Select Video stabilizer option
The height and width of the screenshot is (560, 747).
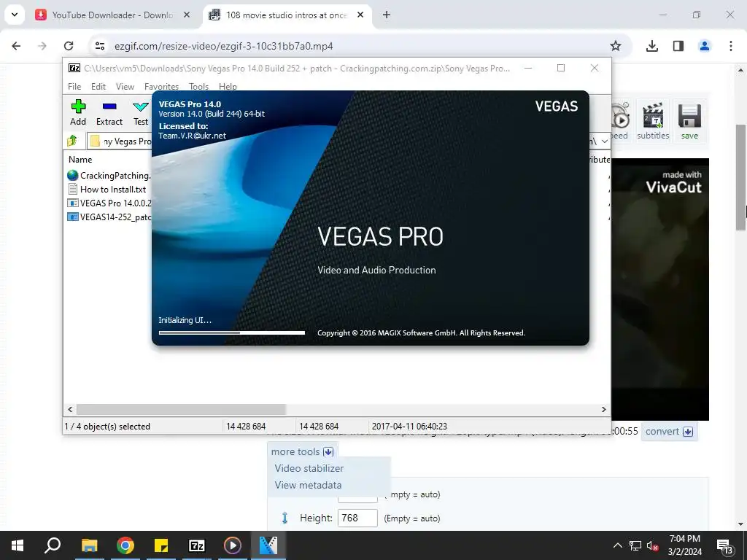tap(309, 468)
